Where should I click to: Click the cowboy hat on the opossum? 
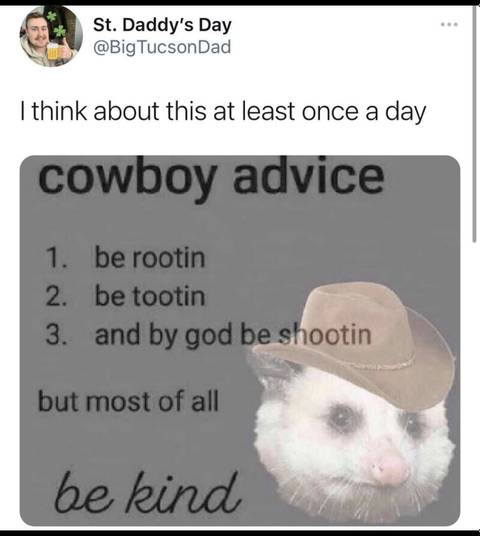pyautogui.click(x=352, y=338)
